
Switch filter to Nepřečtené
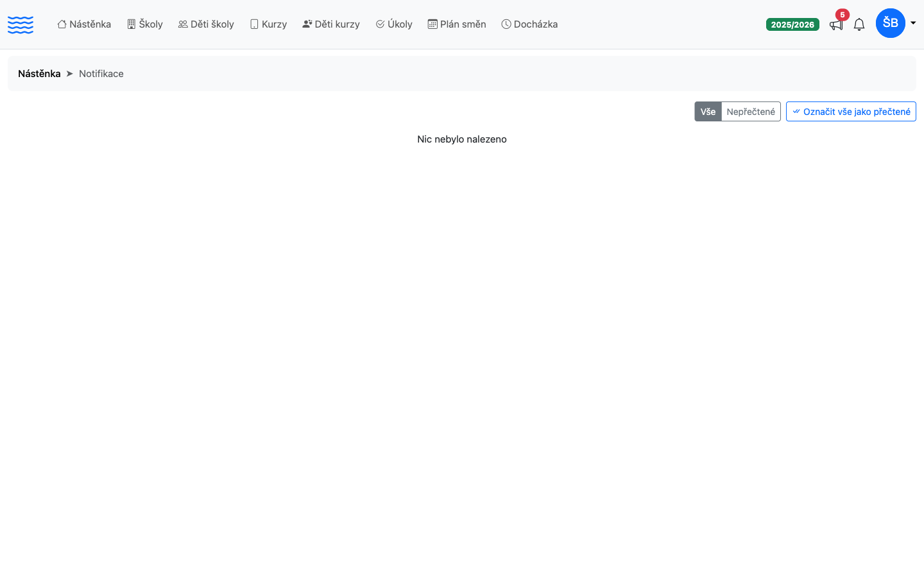click(x=751, y=111)
